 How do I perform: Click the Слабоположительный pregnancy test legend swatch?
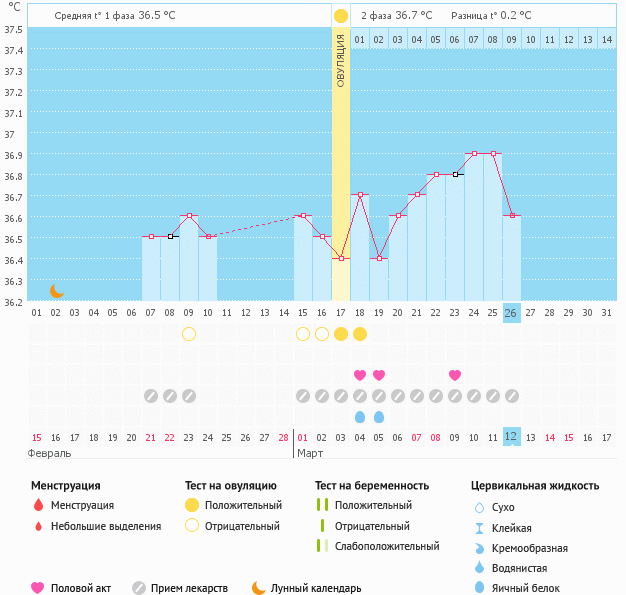coord(321,546)
